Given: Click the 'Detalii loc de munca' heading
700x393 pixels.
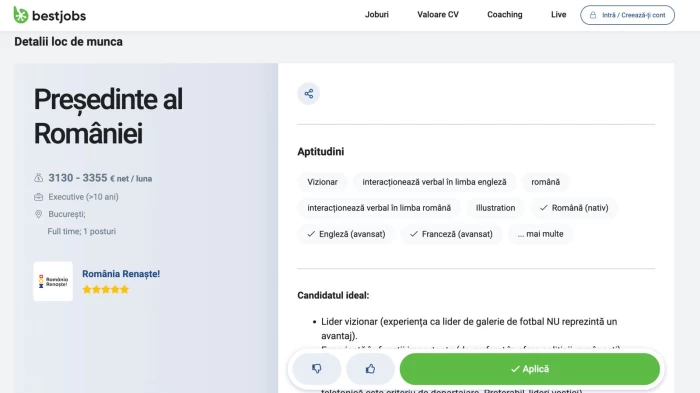Looking at the screenshot, I should pos(68,42).
